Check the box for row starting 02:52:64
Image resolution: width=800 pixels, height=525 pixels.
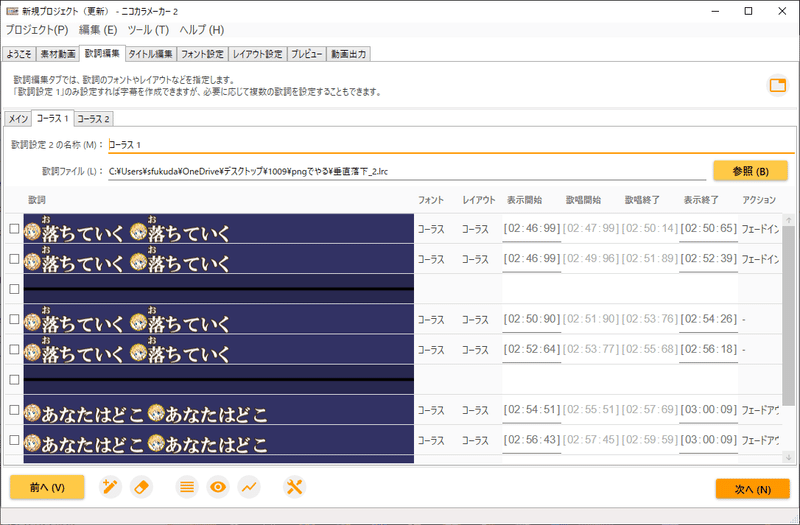[x=14, y=349]
